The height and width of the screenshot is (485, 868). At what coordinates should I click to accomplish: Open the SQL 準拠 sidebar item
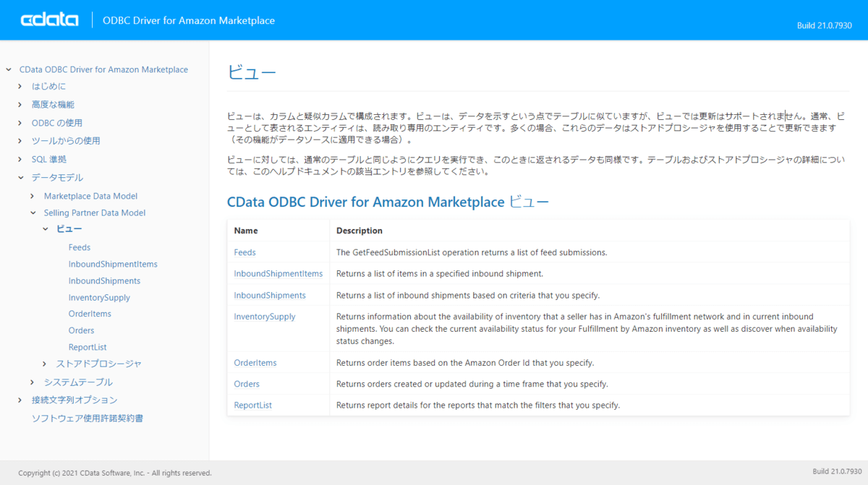click(49, 159)
